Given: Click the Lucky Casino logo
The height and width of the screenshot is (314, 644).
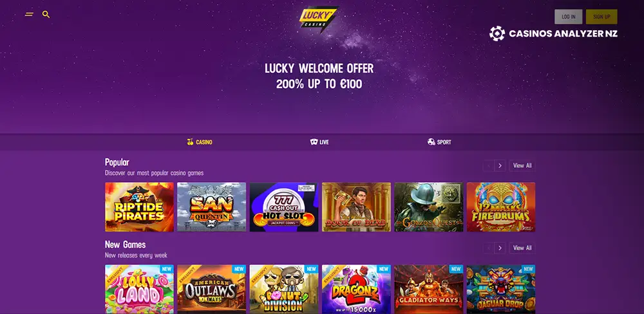Looking at the screenshot, I should click(318, 19).
